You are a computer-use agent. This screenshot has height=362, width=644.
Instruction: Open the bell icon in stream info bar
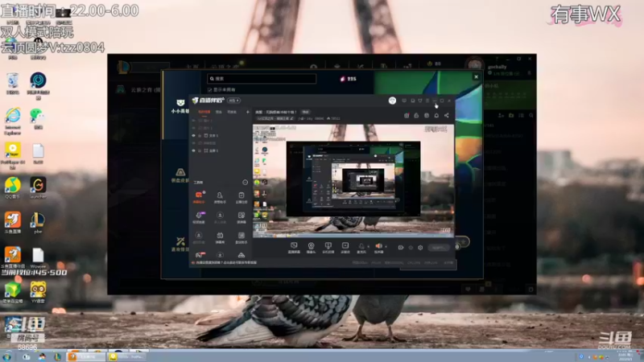pyautogui.click(x=436, y=115)
